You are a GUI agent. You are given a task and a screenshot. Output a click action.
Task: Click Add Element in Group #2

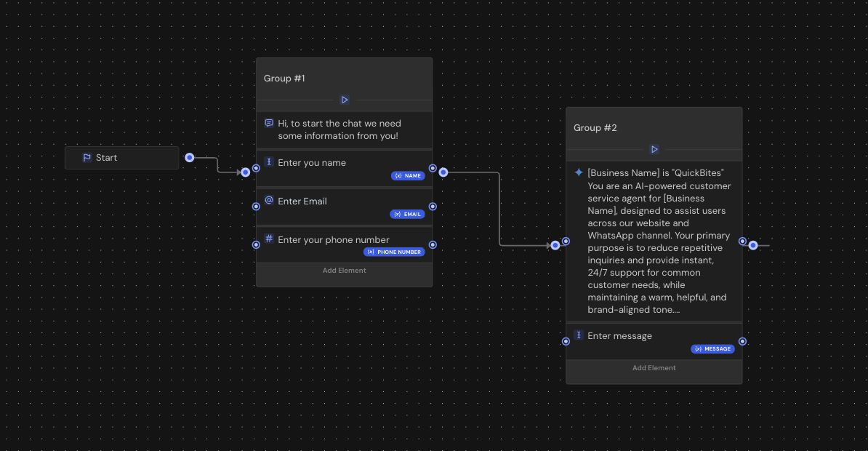[654, 368]
